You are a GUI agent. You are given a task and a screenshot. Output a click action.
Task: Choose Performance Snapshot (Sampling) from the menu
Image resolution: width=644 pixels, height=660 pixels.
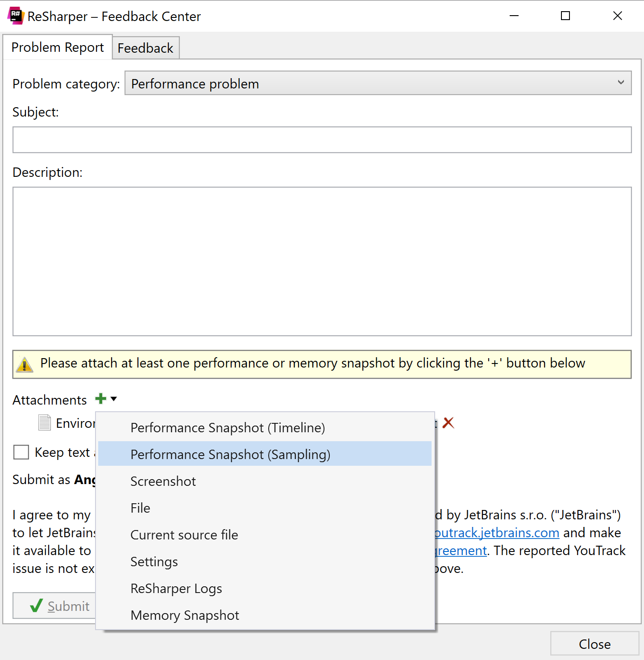265,454
